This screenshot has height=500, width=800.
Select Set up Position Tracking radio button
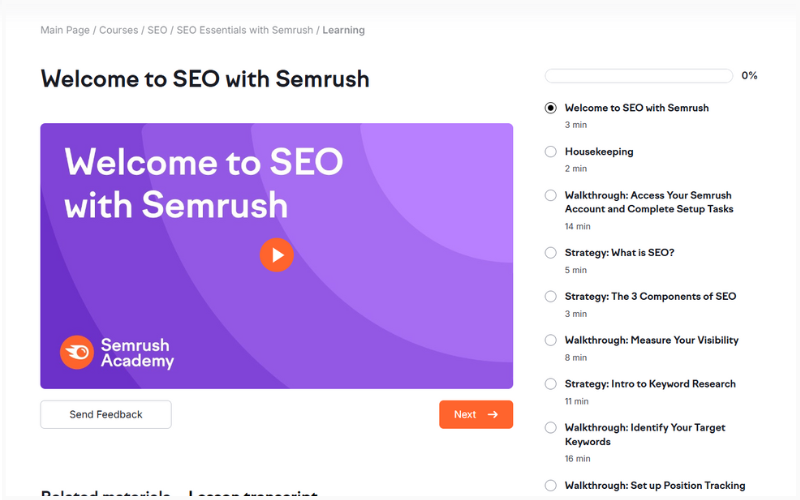551,485
